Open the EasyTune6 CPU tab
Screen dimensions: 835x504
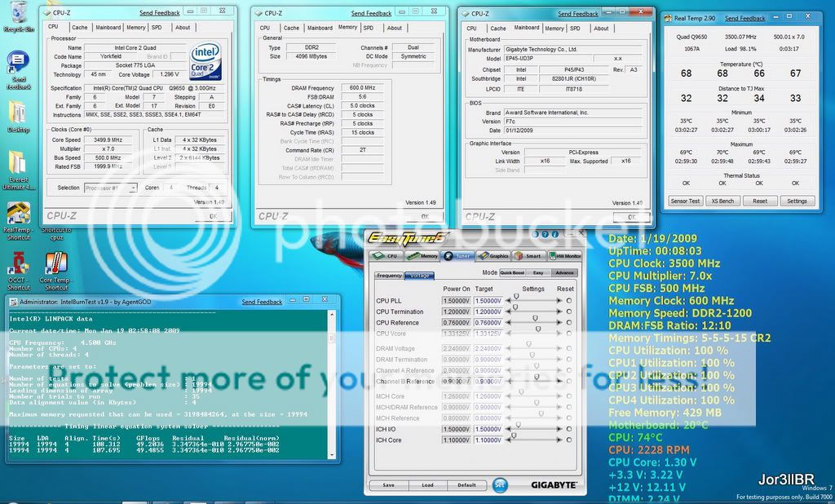coord(387,256)
